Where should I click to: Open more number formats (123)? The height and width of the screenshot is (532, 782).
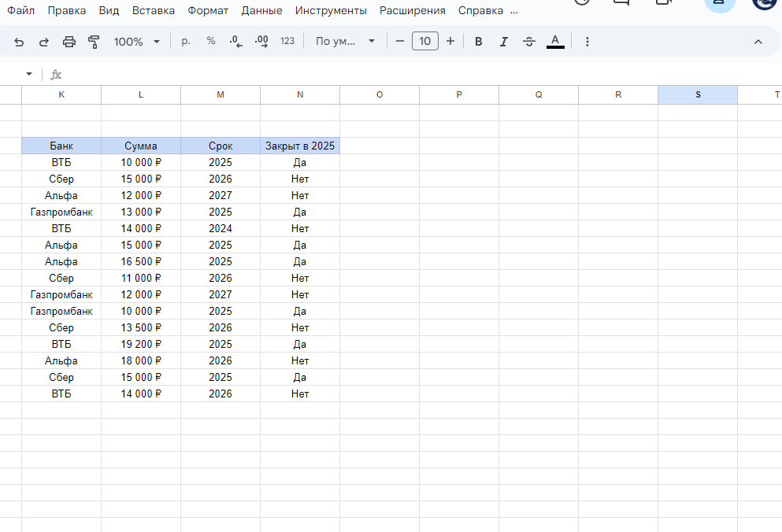click(x=287, y=42)
